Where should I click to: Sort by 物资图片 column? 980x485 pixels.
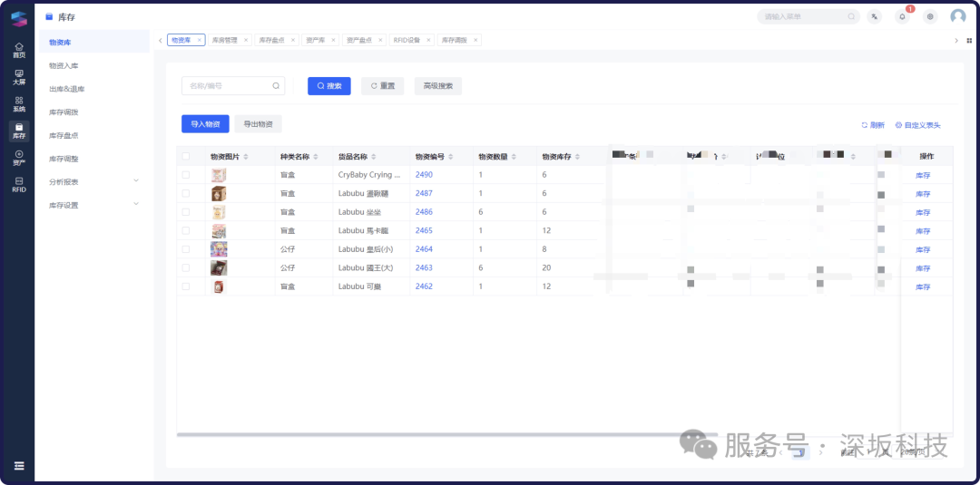246,157
